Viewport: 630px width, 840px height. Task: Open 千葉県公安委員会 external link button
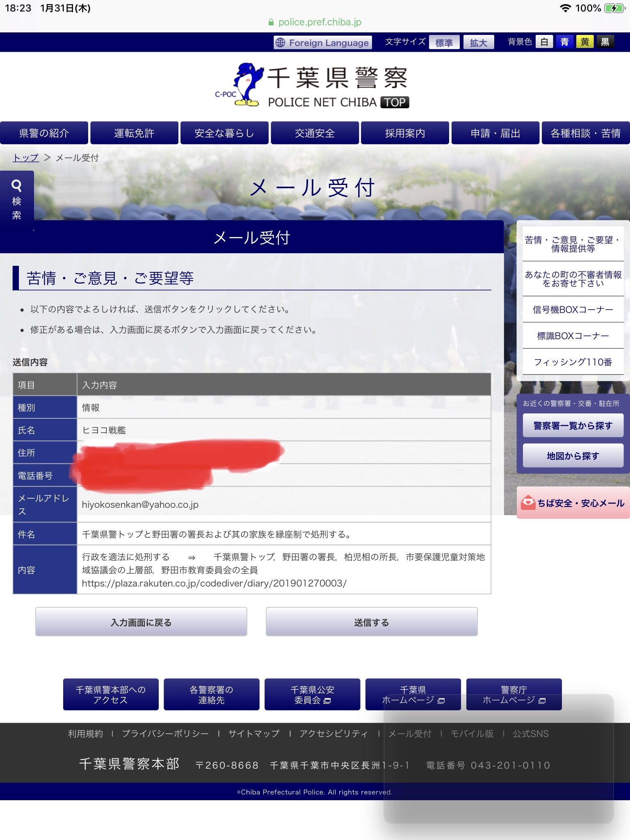(312, 694)
